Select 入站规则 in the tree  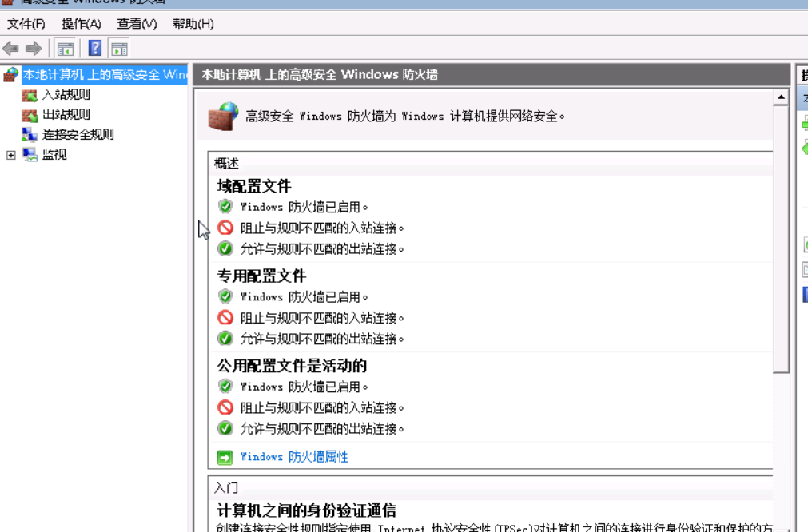[x=66, y=95]
